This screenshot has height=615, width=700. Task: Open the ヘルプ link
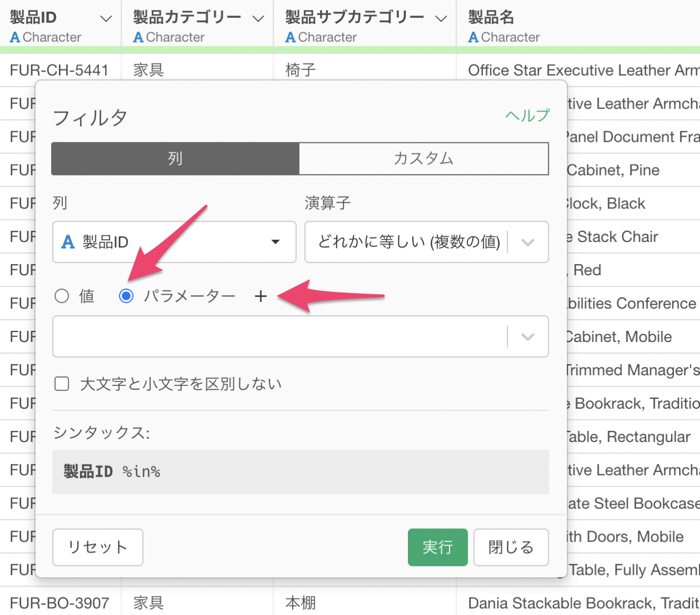[527, 115]
